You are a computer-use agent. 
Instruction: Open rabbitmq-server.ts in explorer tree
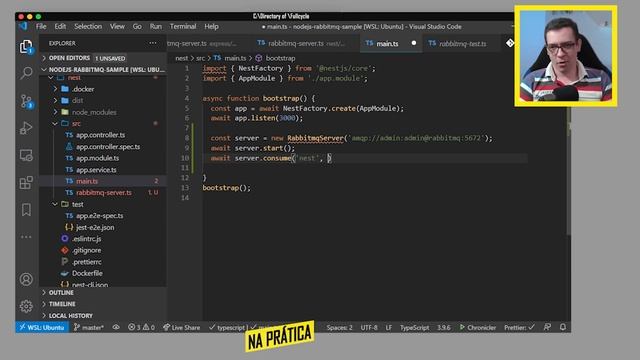point(104,192)
